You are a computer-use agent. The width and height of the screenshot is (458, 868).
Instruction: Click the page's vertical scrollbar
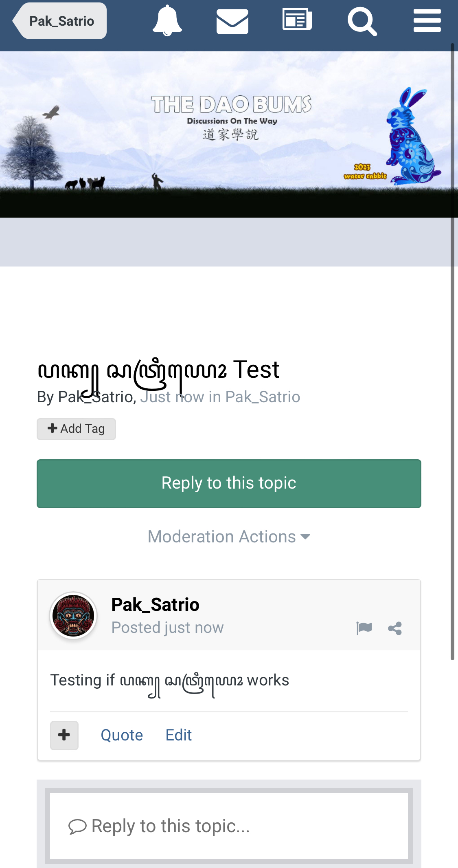pos(452,350)
